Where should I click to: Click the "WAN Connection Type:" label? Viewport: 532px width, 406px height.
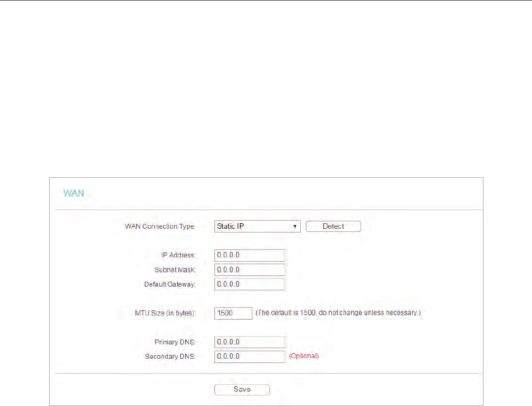(x=160, y=226)
